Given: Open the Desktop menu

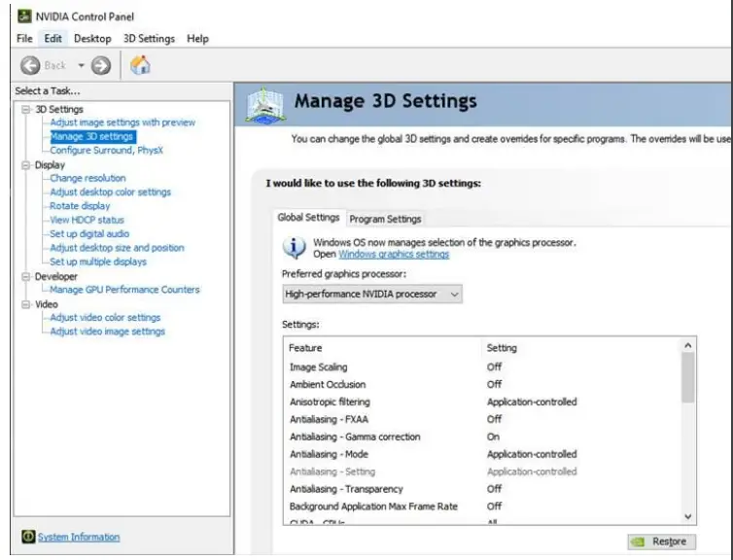Looking at the screenshot, I should point(92,39).
